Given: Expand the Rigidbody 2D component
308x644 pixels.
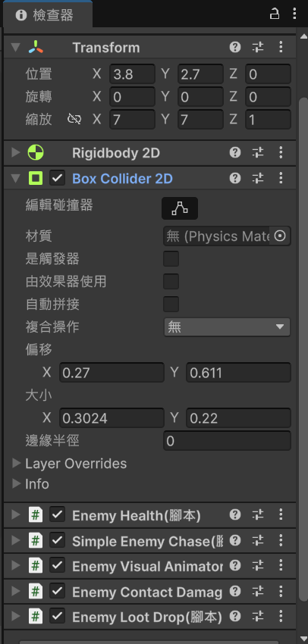Looking at the screenshot, I should (x=16, y=153).
